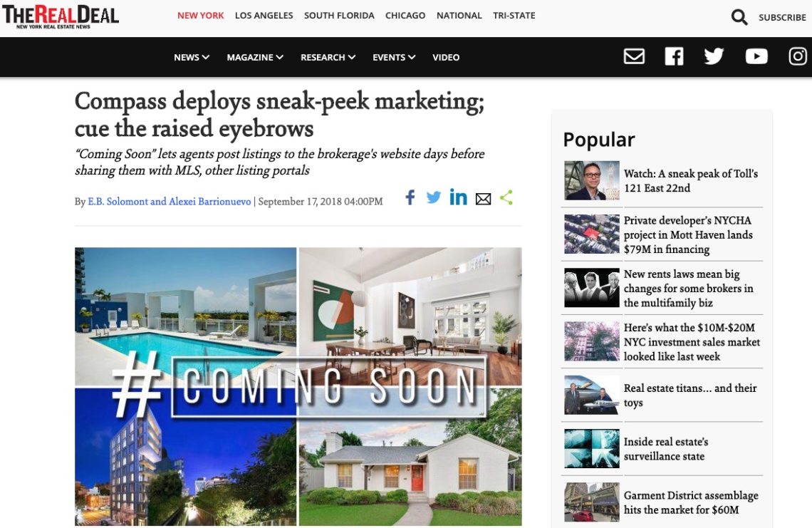The image size is (812, 528).
Task: Go to the Video section
Action: (x=446, y=57)
